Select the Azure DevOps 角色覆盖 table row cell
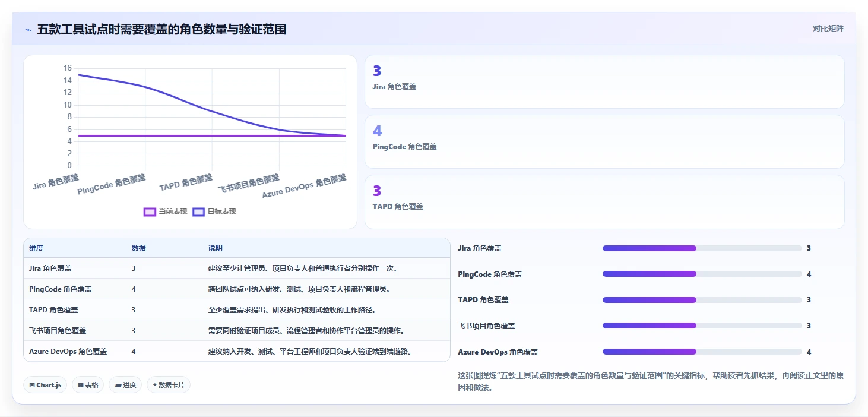868x417 pixels. 68,352
